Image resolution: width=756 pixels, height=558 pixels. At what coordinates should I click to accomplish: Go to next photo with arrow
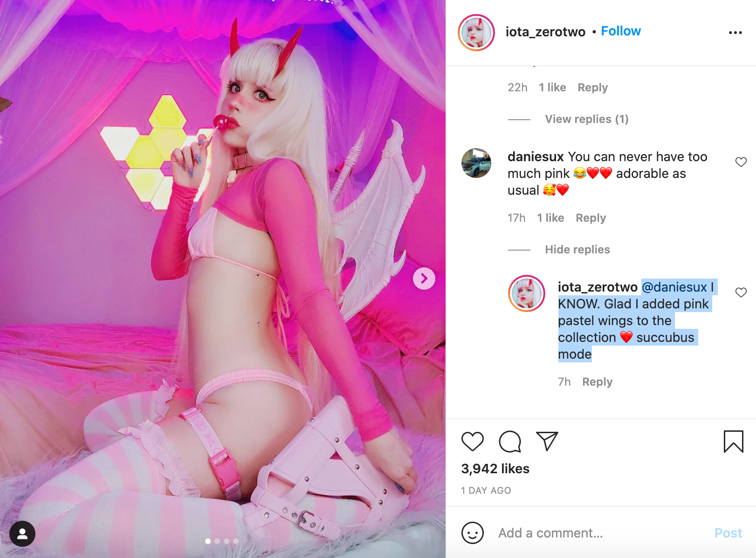[424, 279]
